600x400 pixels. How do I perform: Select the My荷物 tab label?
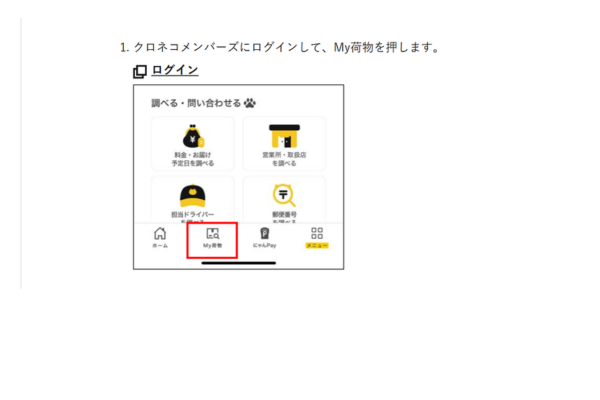point(212,245)
